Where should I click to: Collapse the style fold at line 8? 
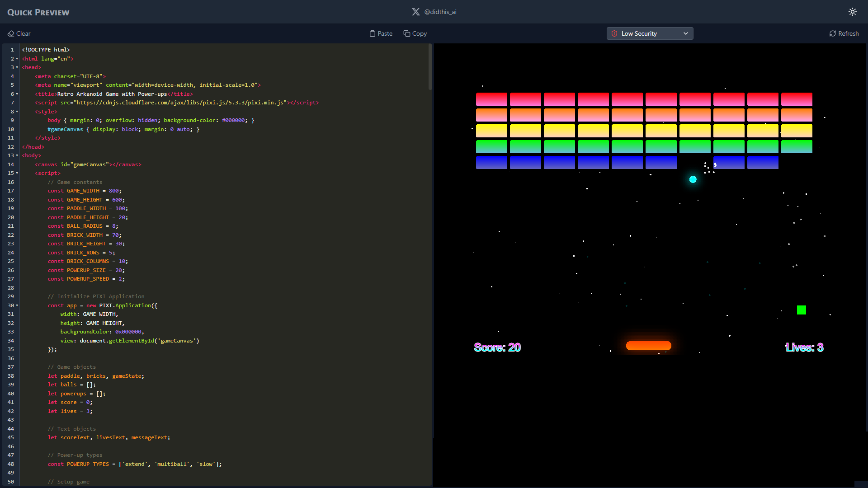(x=17, y=112)
